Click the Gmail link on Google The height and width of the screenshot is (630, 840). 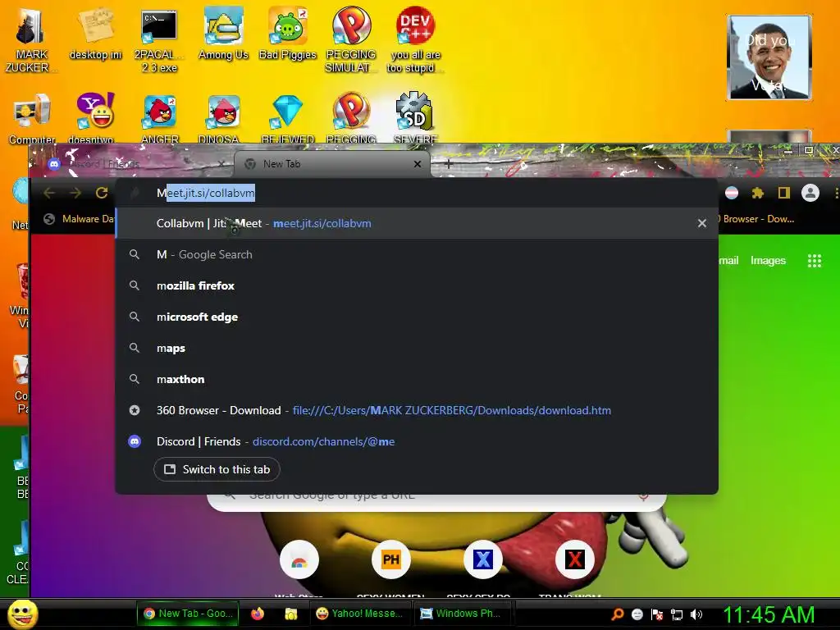(728, 260)
